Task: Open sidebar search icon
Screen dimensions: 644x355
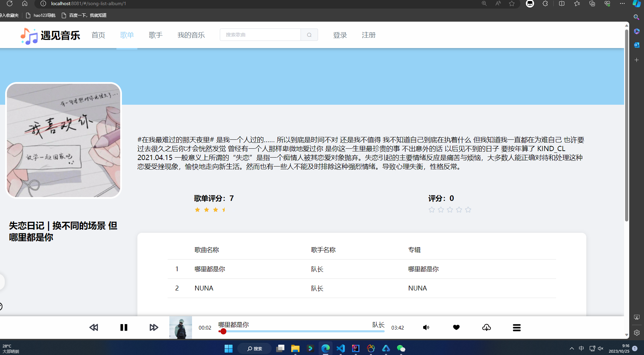Action: tap(636, 17)
